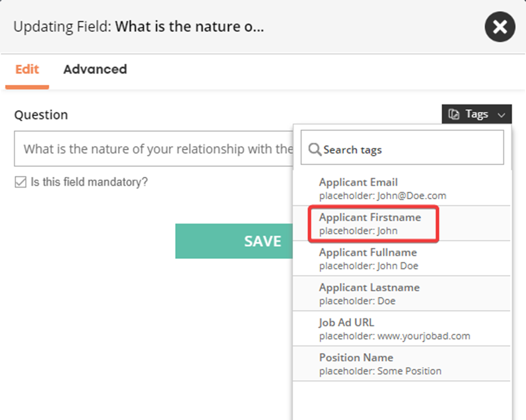Click the Question field label
The width and height of the screenshot is (526, 420).
pyautogui.click(x=41, y=115)
